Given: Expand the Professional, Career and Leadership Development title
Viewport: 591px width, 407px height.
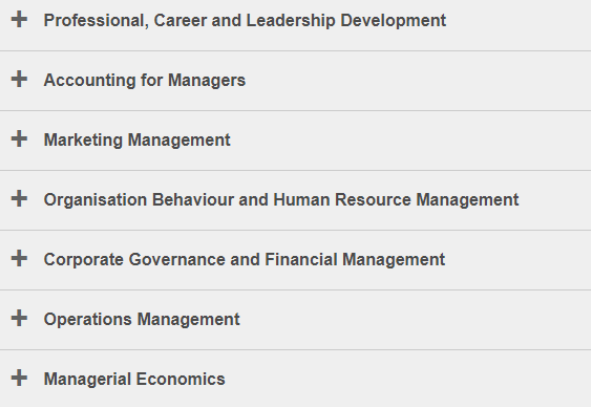Looking at the screenshot, I should coord(245,21).
